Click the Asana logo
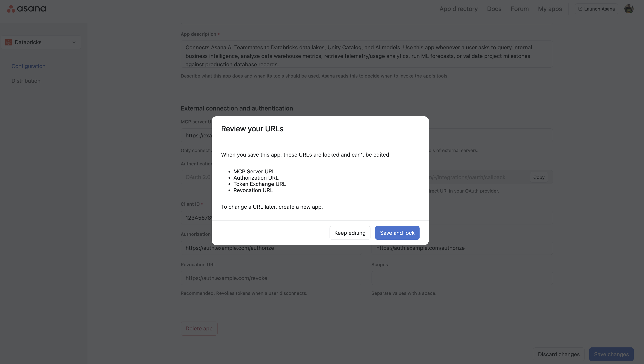644x364 pixels. pos(26,9)
